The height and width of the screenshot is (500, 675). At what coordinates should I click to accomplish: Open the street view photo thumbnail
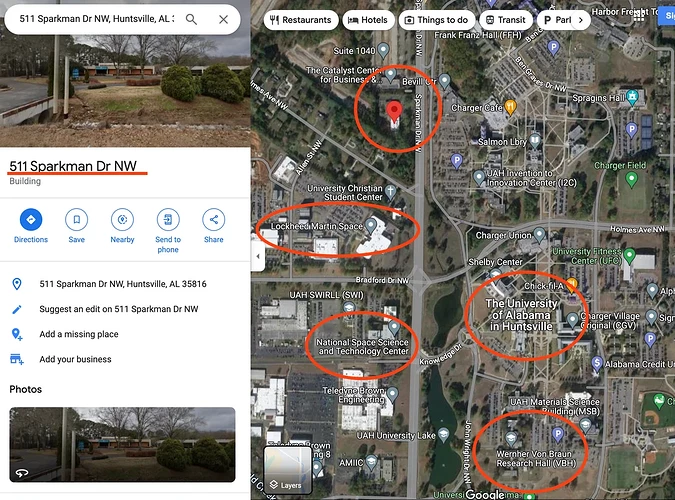pyautogui.click(x=122, y=444)
